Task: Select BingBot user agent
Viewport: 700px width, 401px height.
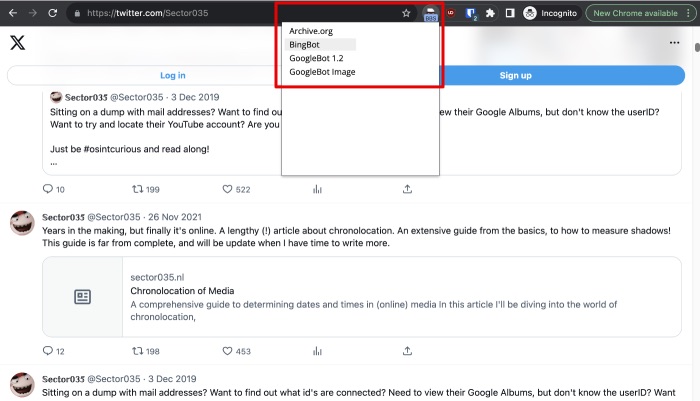Action: (x=320, y=45)
